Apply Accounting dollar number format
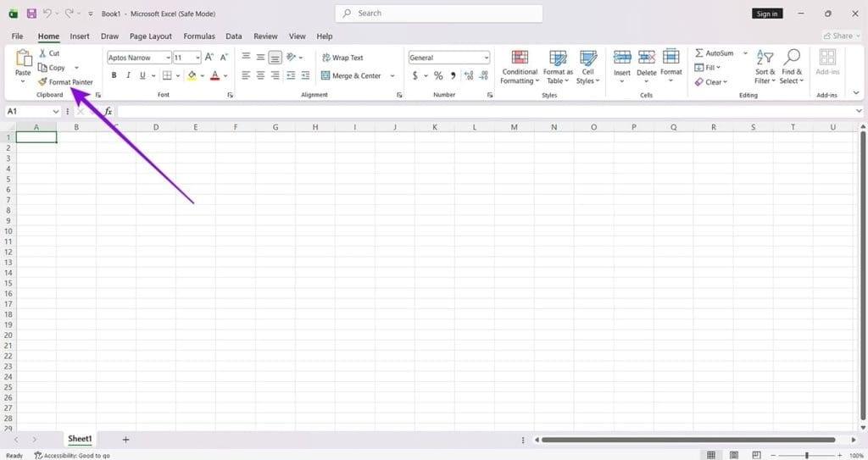Image resolution: width=868 pixels, height=460 pixels. [415, 75]
